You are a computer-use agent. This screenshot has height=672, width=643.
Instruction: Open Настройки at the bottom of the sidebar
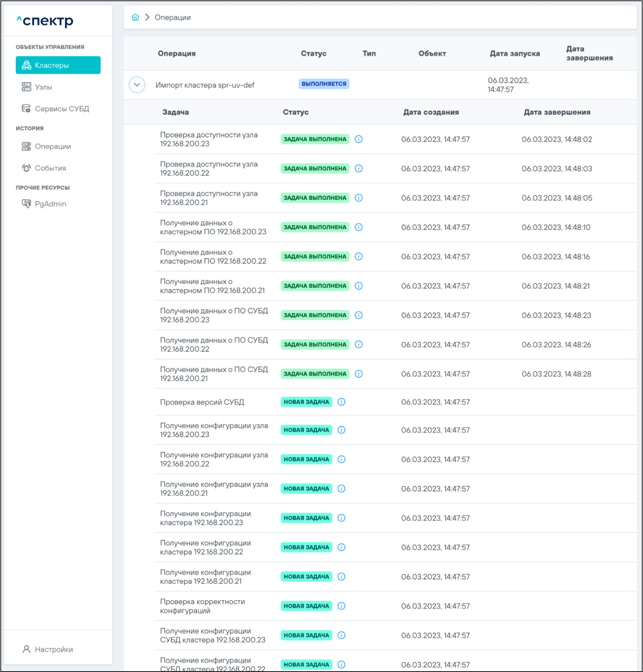[53, 650]
